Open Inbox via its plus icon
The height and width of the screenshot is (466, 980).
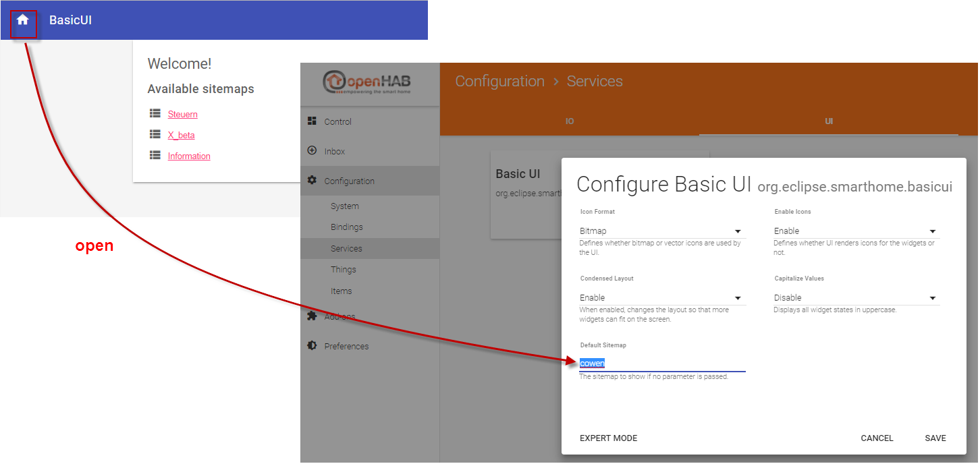(x=312, y=150)
